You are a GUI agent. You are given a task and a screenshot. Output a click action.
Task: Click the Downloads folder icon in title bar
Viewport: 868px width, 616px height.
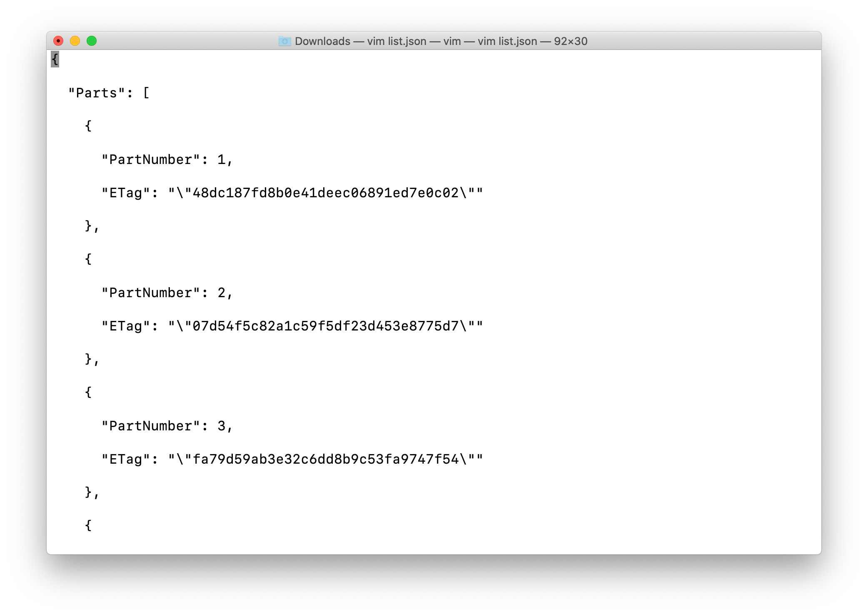[285, 41]
